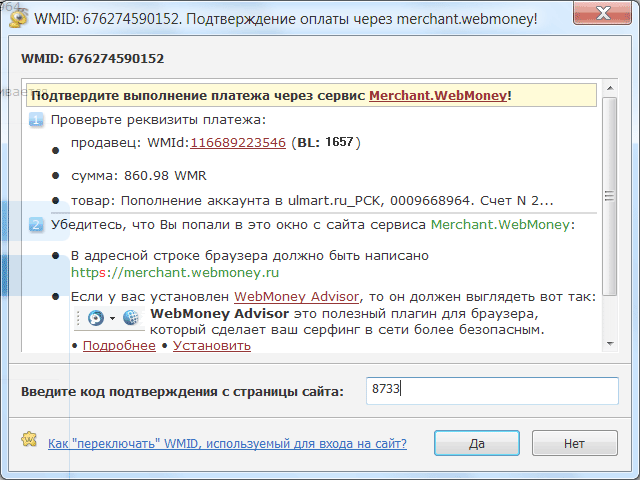Click the WebMoney Advisor round toolbar icon
This screenshot has width=640, height=480.
96,318
